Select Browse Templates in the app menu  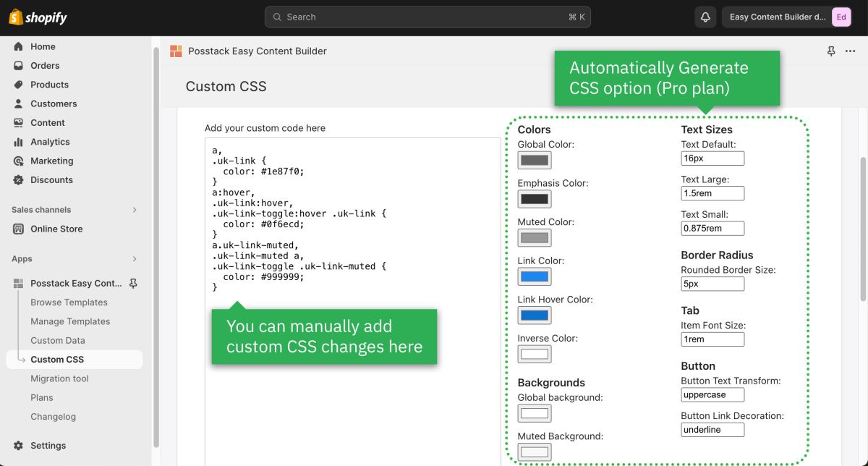click(69, 302)
